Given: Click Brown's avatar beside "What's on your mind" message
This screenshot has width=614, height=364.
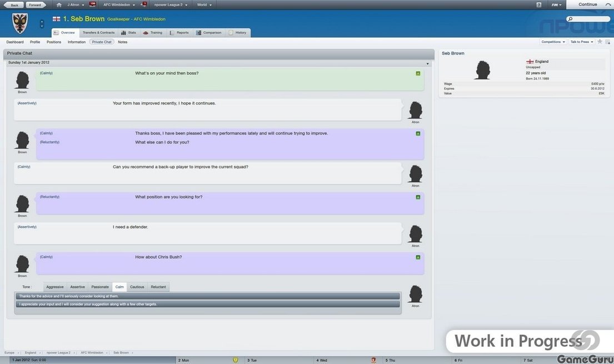Looking at the screenshot, I should (22, 81).
